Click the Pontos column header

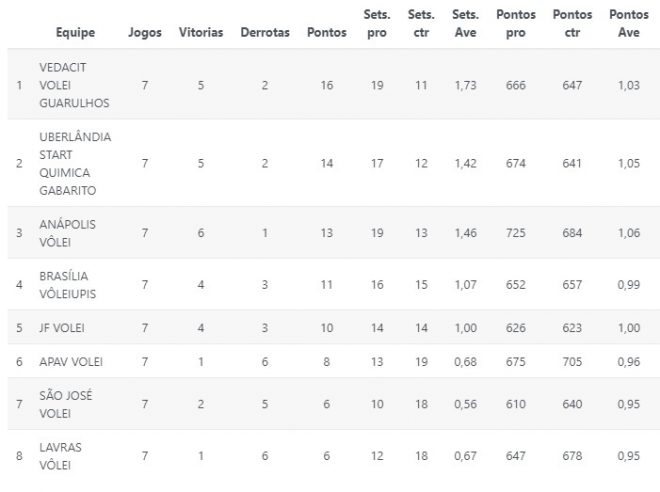point(327,32)
